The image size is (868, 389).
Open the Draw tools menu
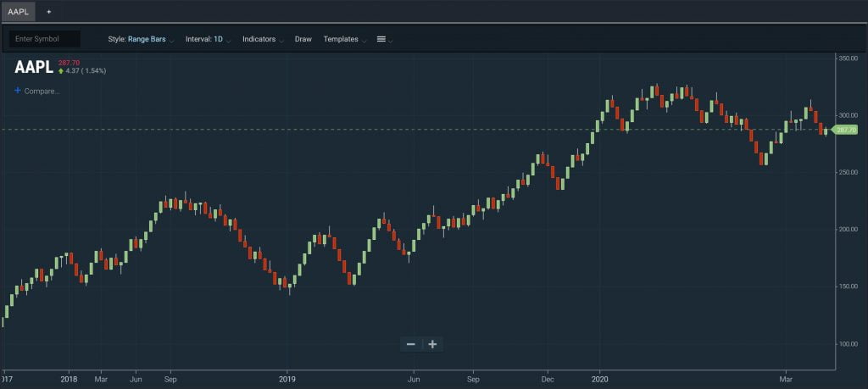click(303, 39)
